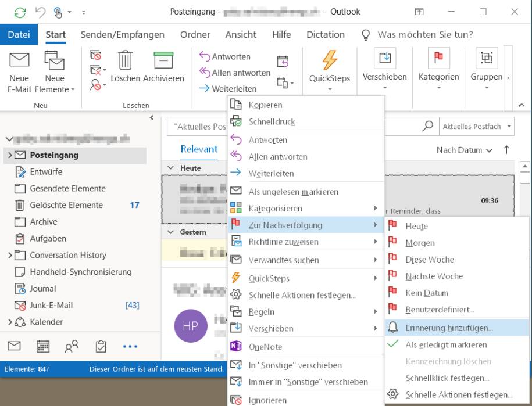Click Ignore conversation icon in Löschen group

95,55
